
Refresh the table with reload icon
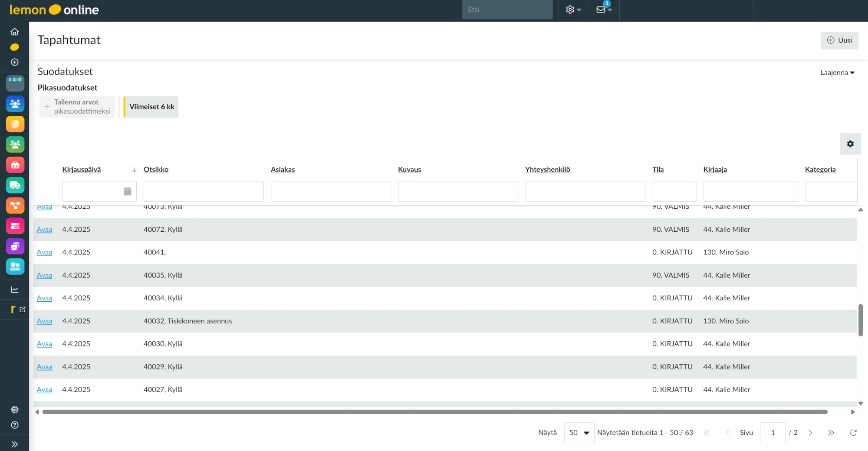(x=853, y=433)
